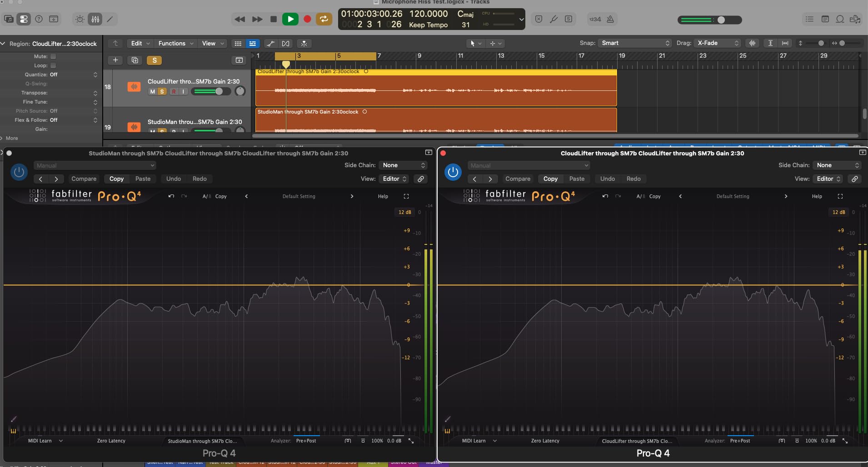The image size is (868, 467).
Task: Toggle full screen in the StudioMan Pro-Q window
Action: click(406, 196)
